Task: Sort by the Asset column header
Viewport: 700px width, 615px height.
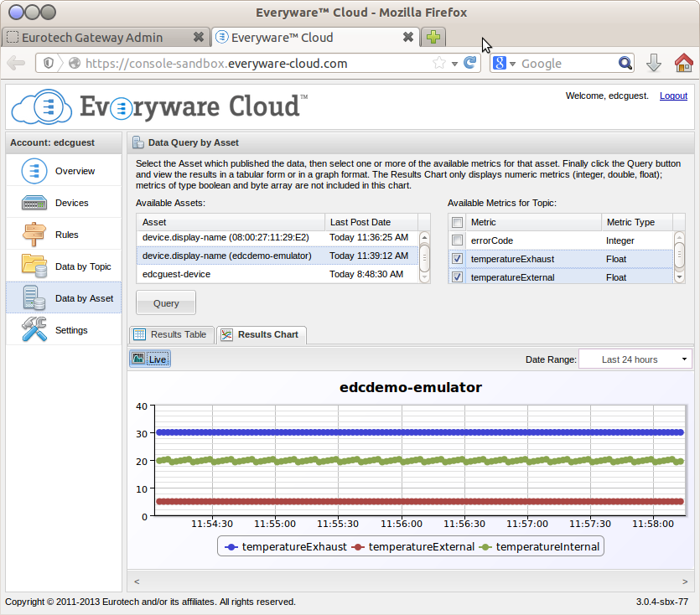Action: (x=231, y=222)
